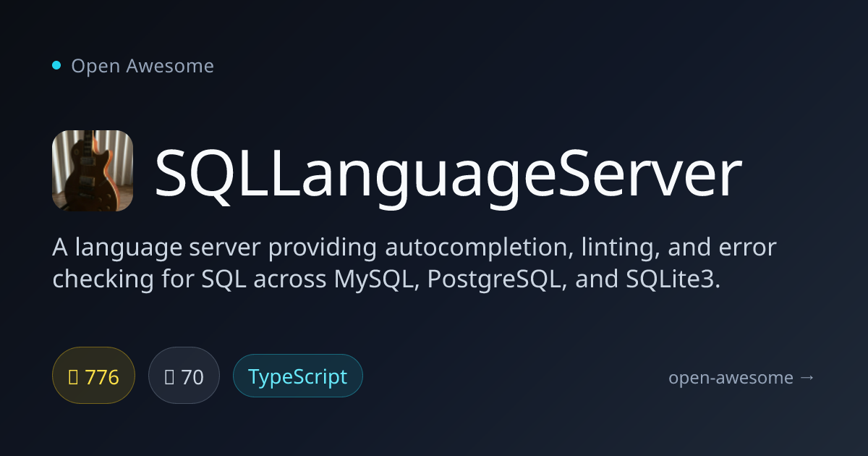The image size is (868, 456).
Task: Open the stars badge showing 776
Action: tap(93, 376)
